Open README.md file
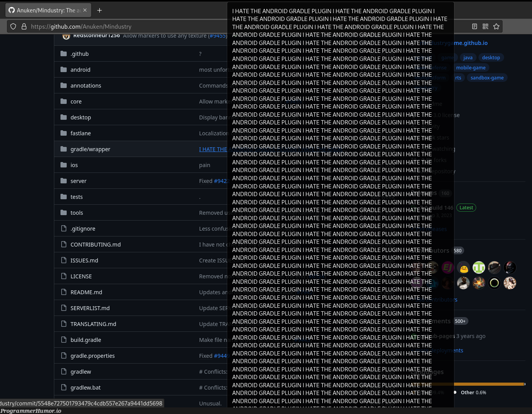The image size is (532, 414). coord(86,292)
